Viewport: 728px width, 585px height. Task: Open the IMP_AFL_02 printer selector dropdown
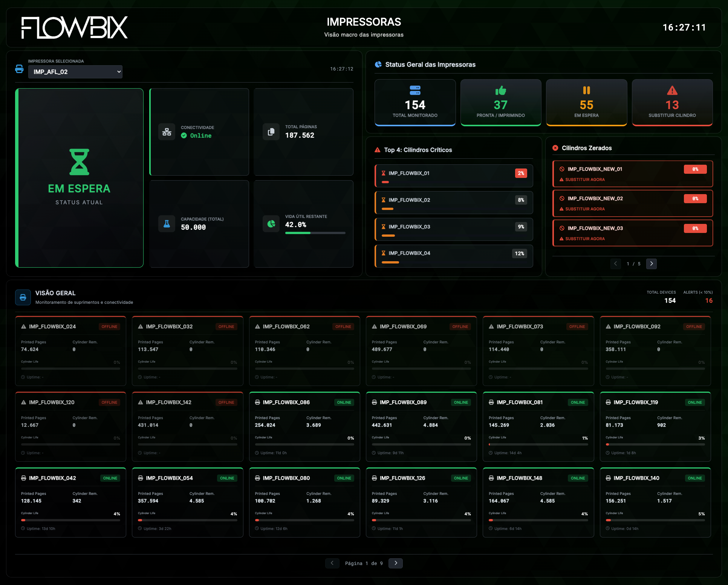coord(75,72)
